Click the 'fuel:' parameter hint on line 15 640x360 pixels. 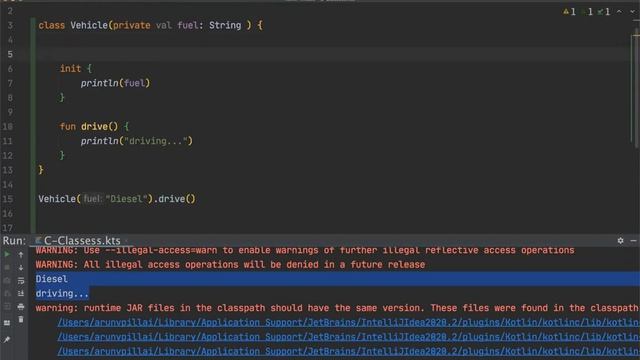[x=92, y=199]
